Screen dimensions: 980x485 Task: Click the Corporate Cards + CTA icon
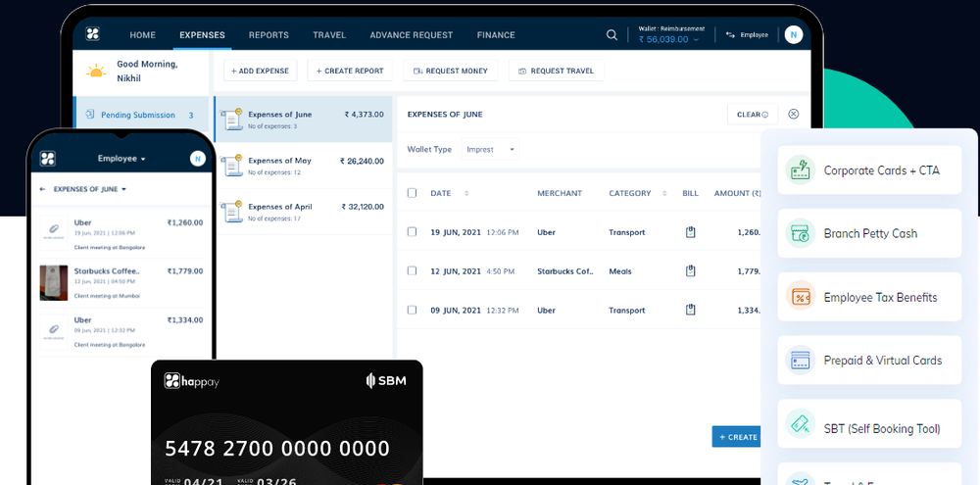[800, 170]
